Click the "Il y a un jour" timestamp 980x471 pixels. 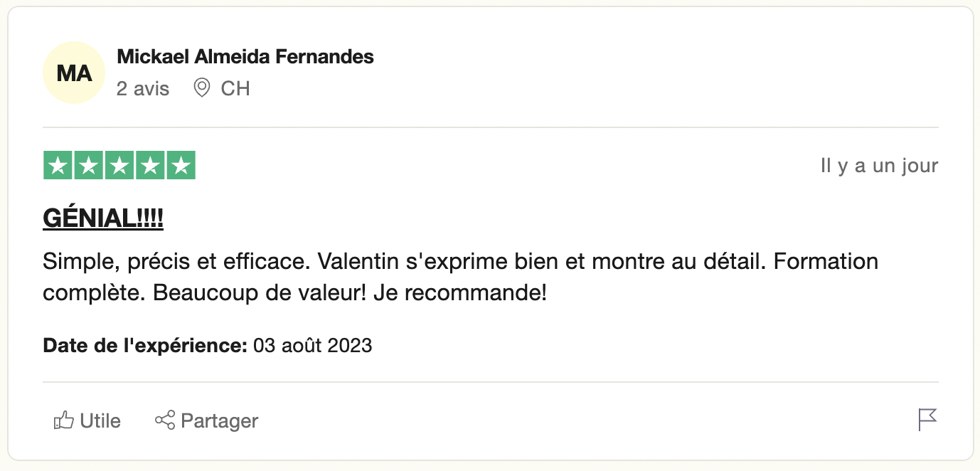[879, 166]
